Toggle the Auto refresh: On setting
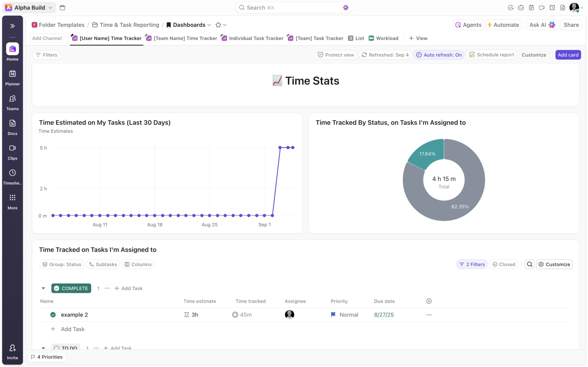 [x=439, y=55]
